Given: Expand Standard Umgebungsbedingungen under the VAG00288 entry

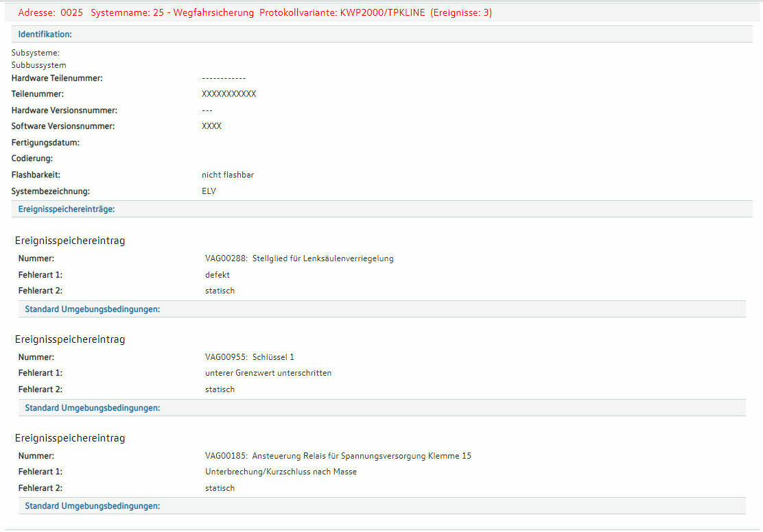Looking at the screenshot, I should click(x=93, y=309).
